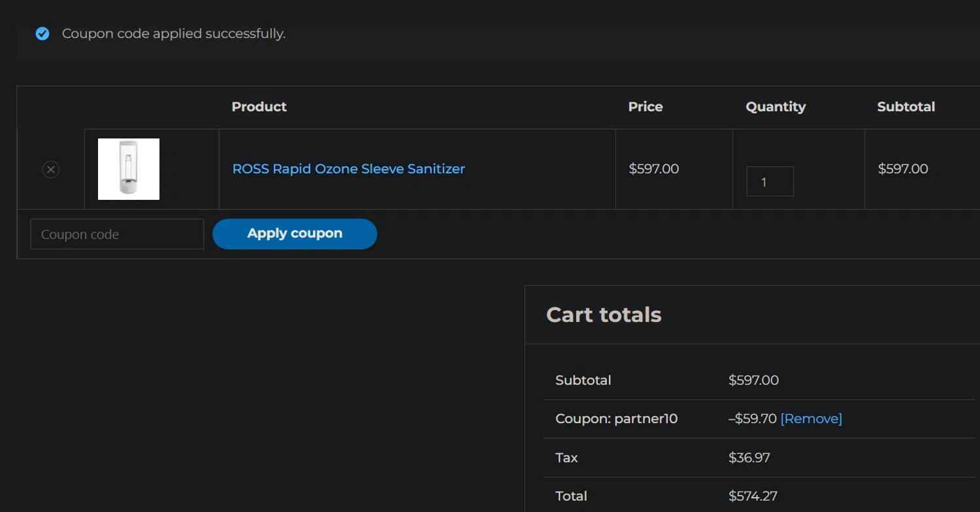Click the $597.00 unit price in the Price column
This screenshot has height=512, width=980.
click(654, 168)
